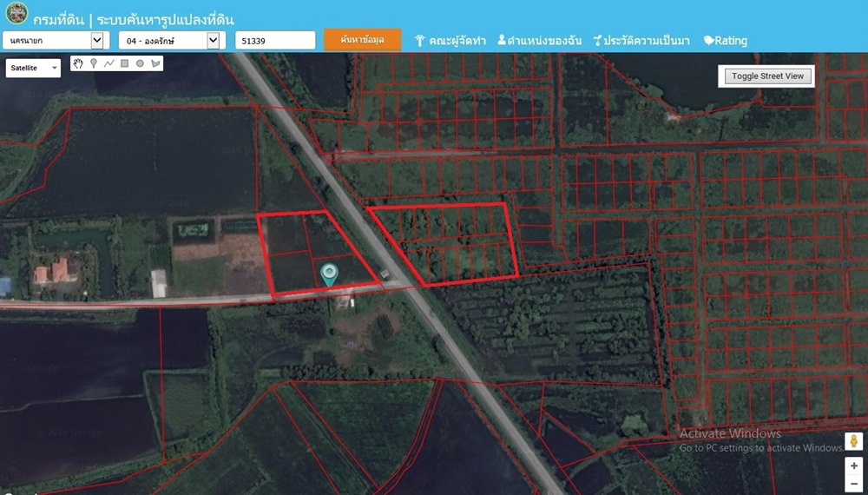868x495 pixels.
Task: Open the Satellite map type dropdown
Action: pyautogui.click(x=33, y=68)
